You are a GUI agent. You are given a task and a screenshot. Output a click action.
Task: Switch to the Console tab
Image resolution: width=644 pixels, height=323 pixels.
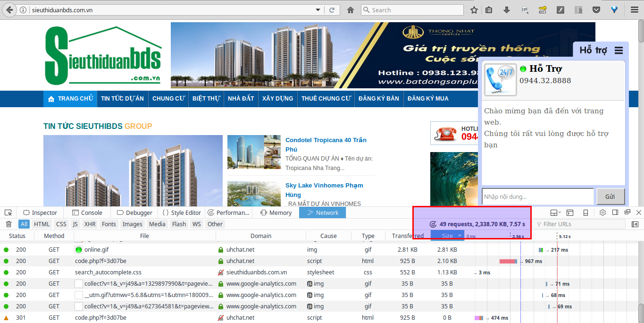(x=87, y=212)
